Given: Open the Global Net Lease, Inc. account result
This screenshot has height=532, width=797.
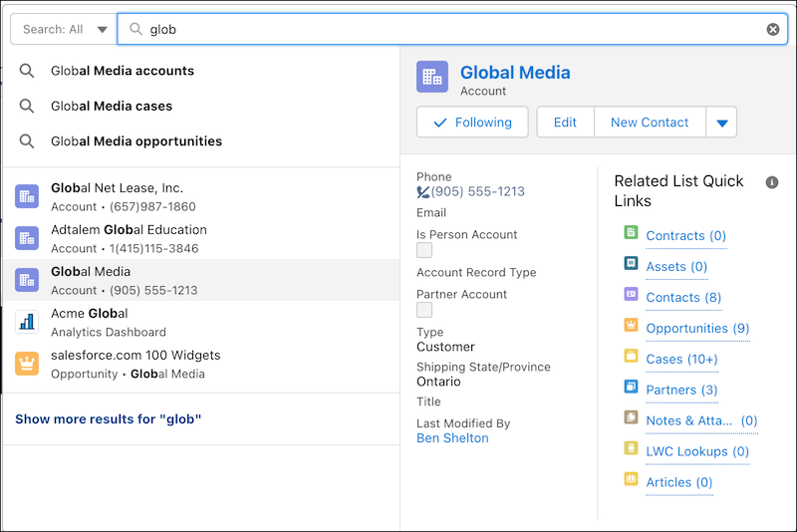Looking at the screenshot, I should pos(201,196).
